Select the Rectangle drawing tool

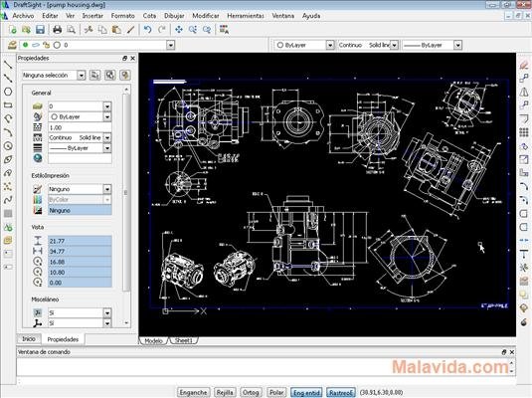click(8, 105)
